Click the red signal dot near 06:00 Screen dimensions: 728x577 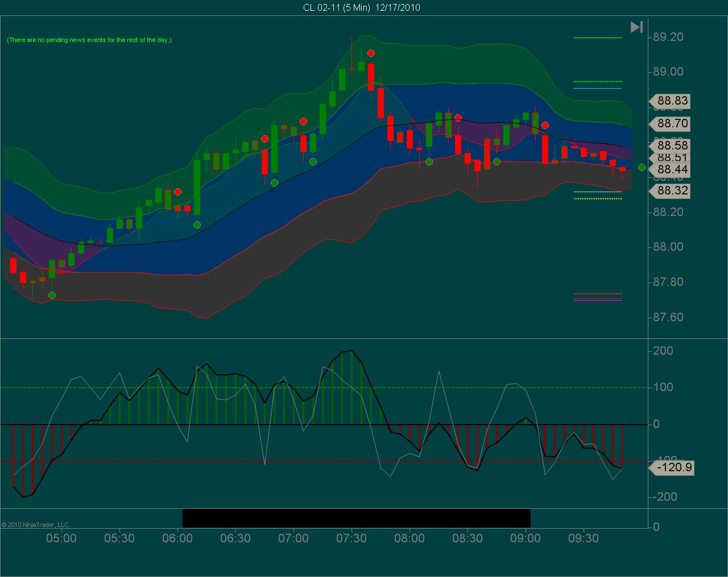(x=177, y=192)
